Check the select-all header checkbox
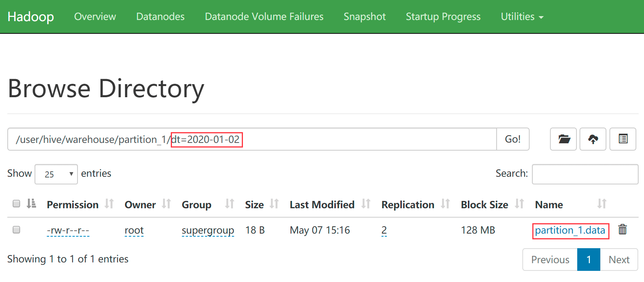This screenshot has width=644, height=282. (16, 204)
